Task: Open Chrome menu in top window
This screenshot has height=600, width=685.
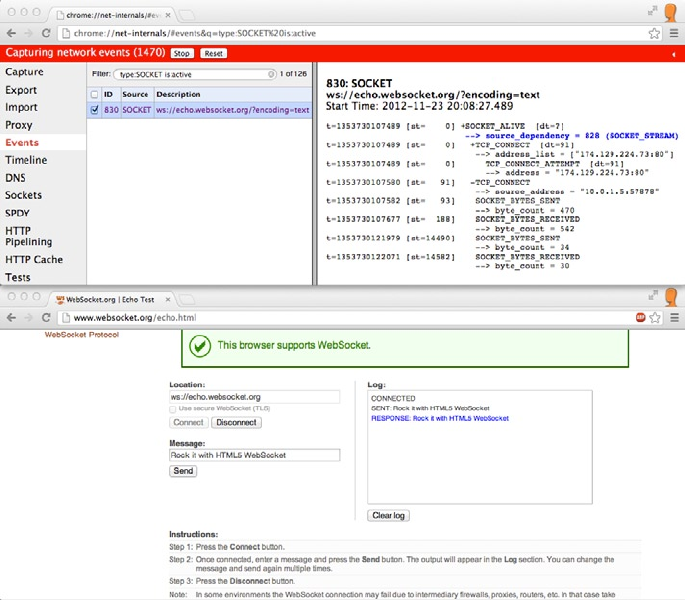Action: click(x=674, y=33)
